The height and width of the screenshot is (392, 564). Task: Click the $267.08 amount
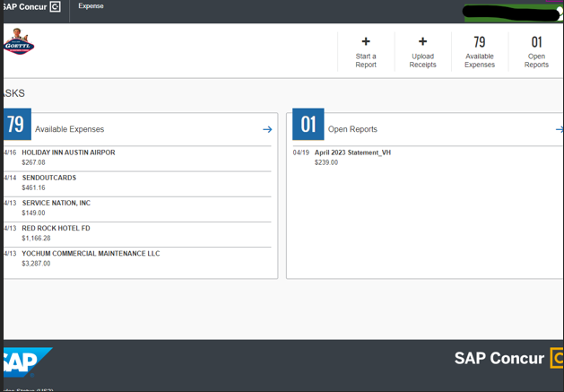coord(33,162)
